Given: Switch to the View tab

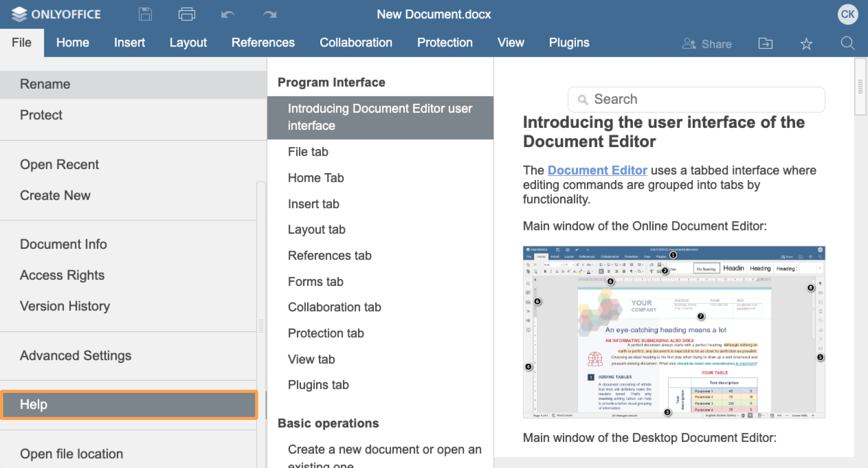Looking at the screenshot, I should pos(511,42).
